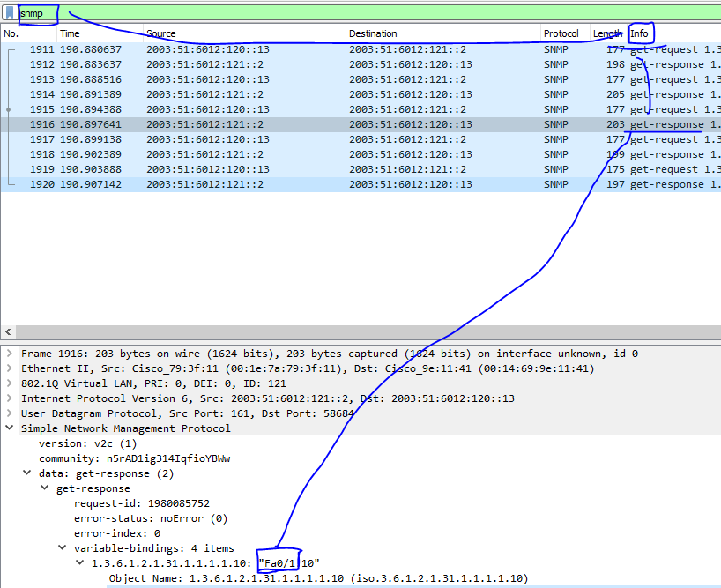Select packet 1912 get-response row
Image resolution: width=721 pixels, height=588 pixels.
[360, 64]
